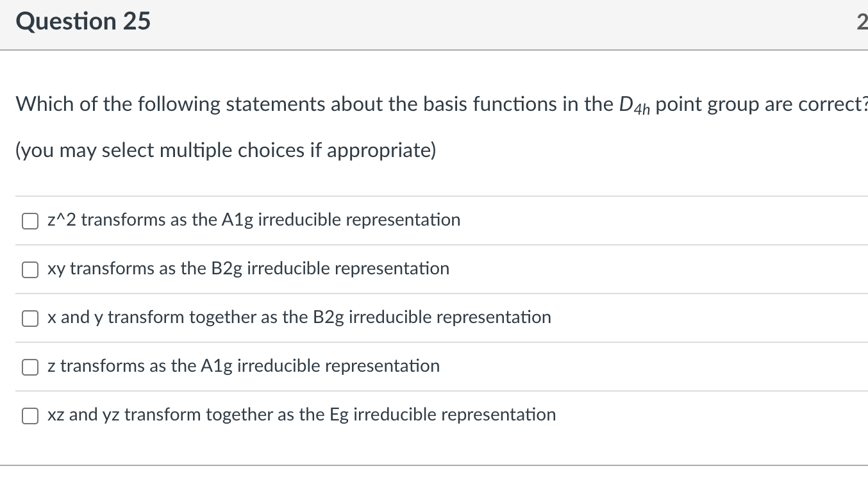Click the points value in the header
The image size is (868, 482).
coord(861,22)
